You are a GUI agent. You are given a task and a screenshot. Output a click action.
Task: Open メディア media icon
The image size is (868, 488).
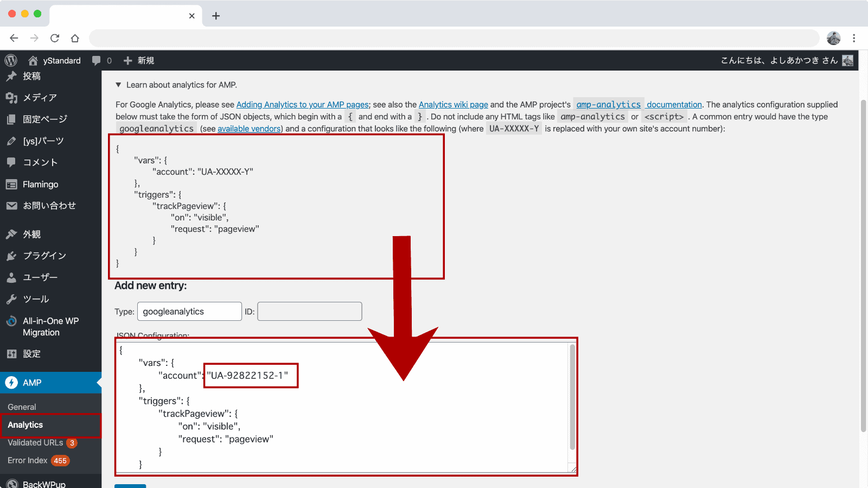tap(11, 98)
